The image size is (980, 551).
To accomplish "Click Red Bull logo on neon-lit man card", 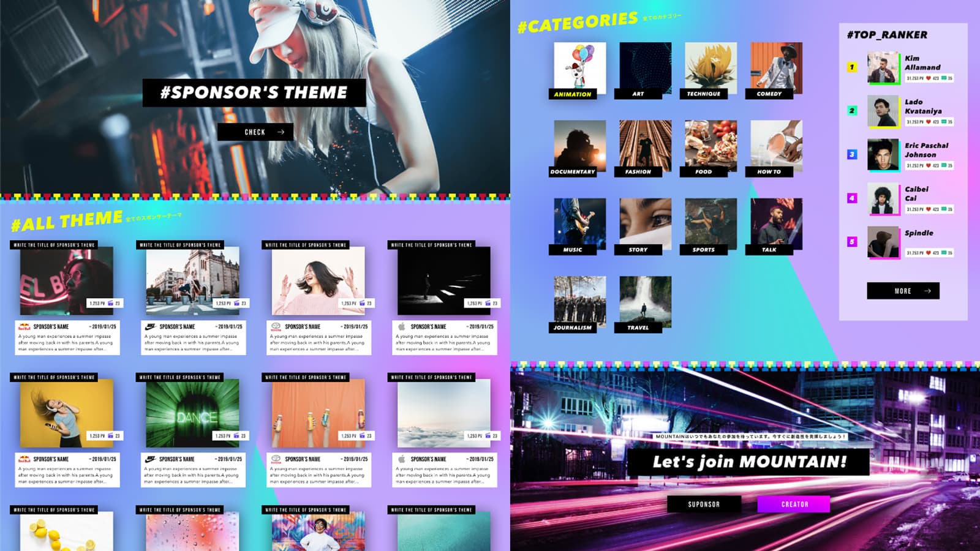I will pos(24,327).
